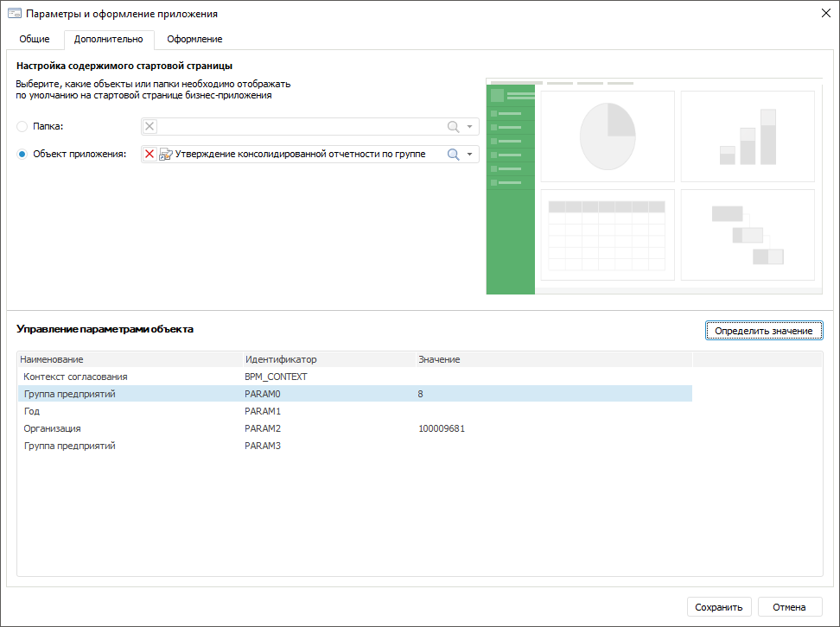Select the Год parameter row
840x627 pixels.
(354, 411)
